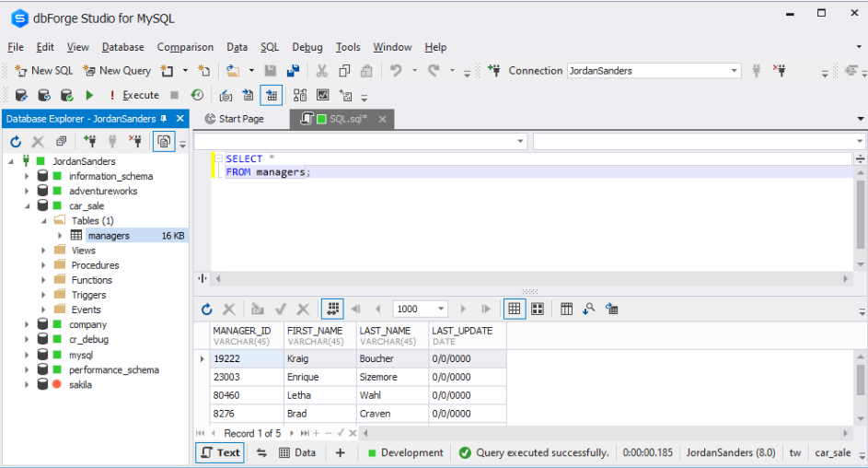Click the Save All icon
Image resolution: width=868 pixels, height=468 pixels.
pos(293,71)
